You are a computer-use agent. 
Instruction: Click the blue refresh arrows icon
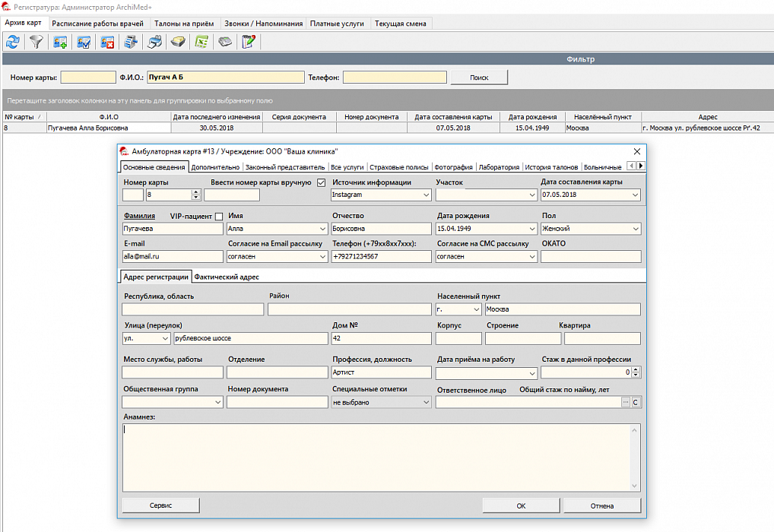pyautogui.click(x=12, y=43)
